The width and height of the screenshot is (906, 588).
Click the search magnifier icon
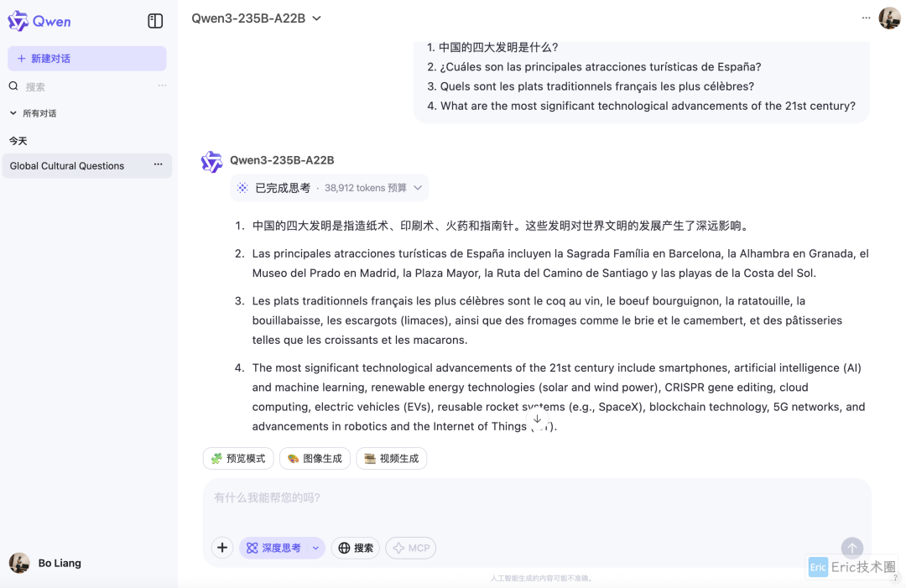click(13, 86)
